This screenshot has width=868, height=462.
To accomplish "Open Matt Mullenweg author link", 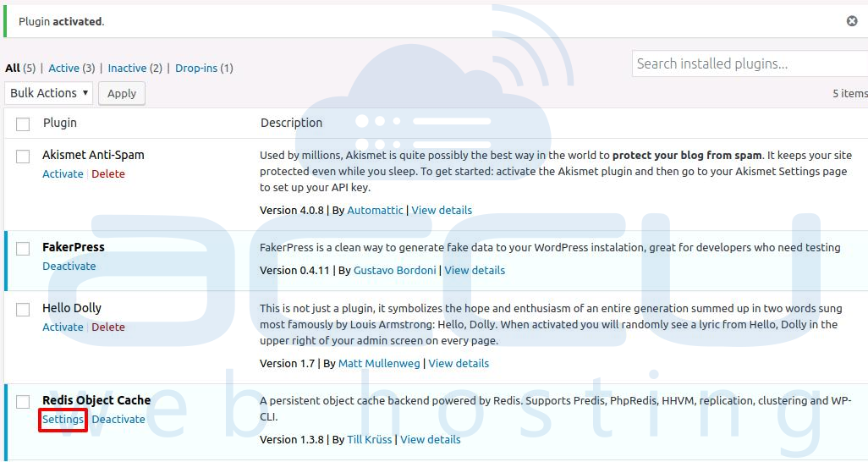I will tap(379, 364).
